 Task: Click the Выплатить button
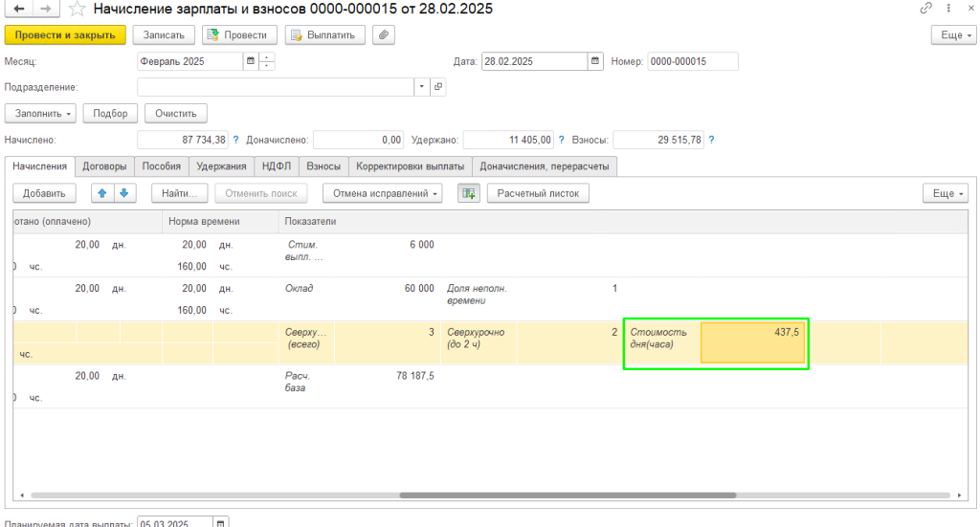[325, 35]
